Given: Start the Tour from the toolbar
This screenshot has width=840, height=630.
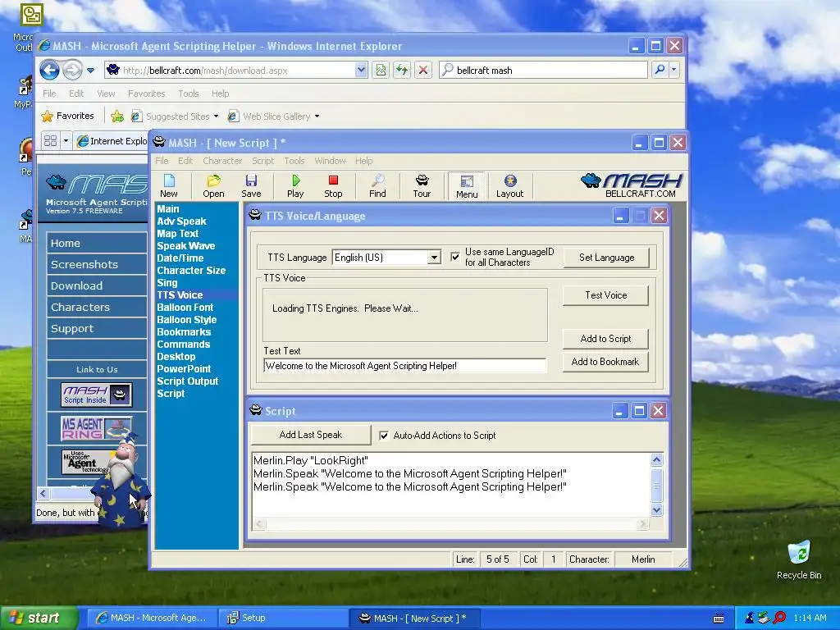Looking at the screenshot, I should (422, 186).
